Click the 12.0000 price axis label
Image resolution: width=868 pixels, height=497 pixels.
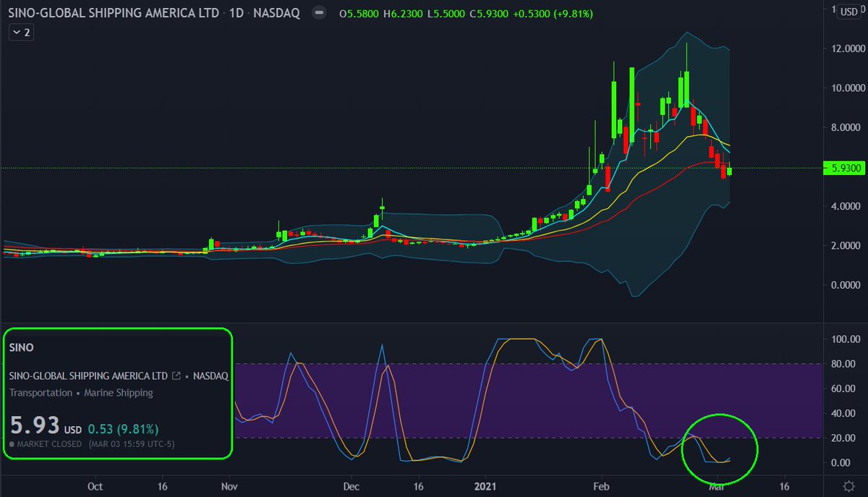(x=846, y=48)
